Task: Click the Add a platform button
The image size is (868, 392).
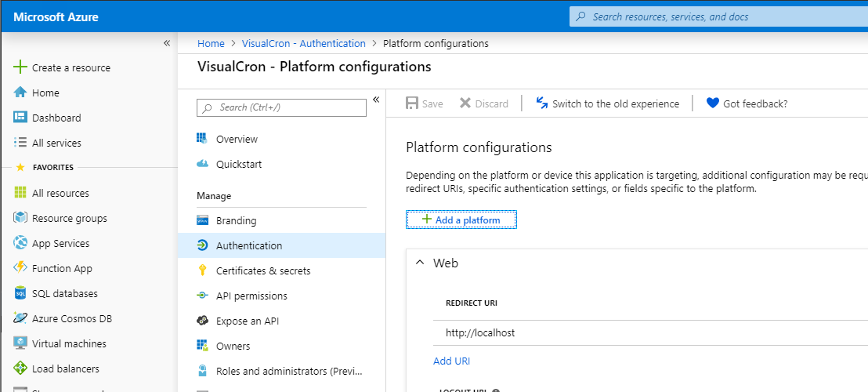Action: coord(461,220)
